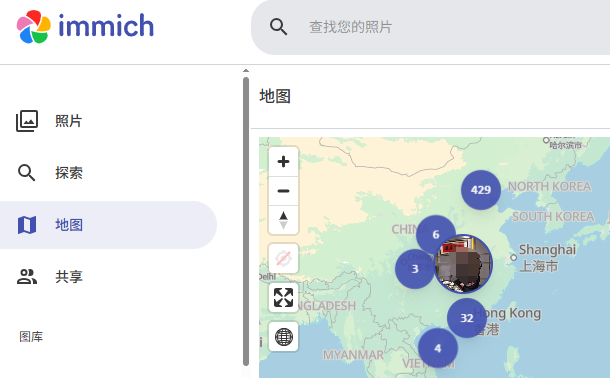The image size is (610, 378).
Task: Open the 探索 explore page
Action: (x=108, y=173)
